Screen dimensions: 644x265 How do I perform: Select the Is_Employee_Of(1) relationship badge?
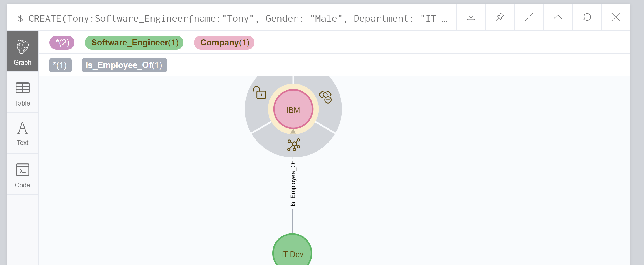(124, 65)
